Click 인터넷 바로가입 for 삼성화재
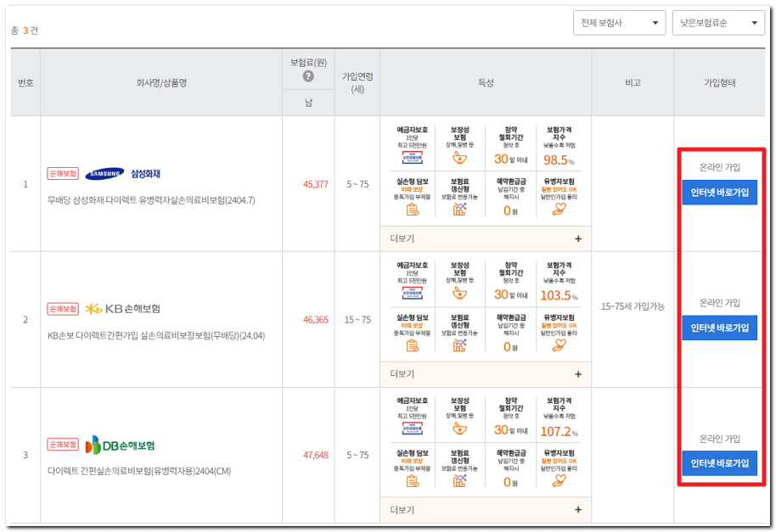Screen dimensions: 776x532 719,193
